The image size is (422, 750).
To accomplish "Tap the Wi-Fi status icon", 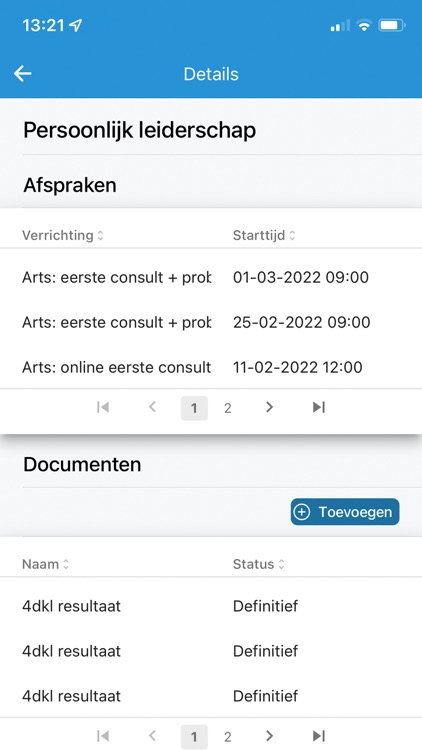I will [x=364, y=26].
